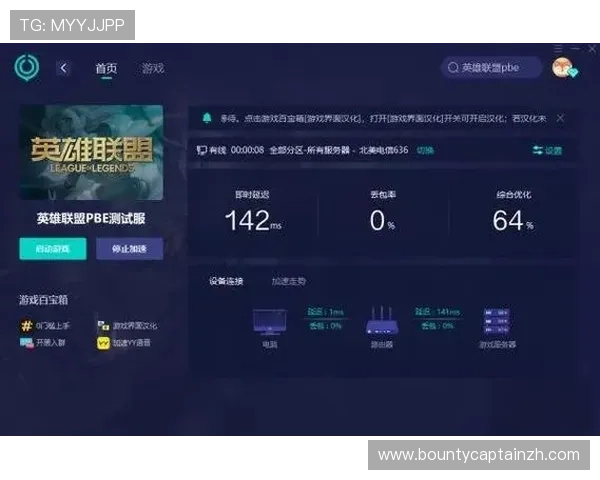Click the search box containing 英雄联盟pbe
Screen dimensions: 600x480
point(491,68)
